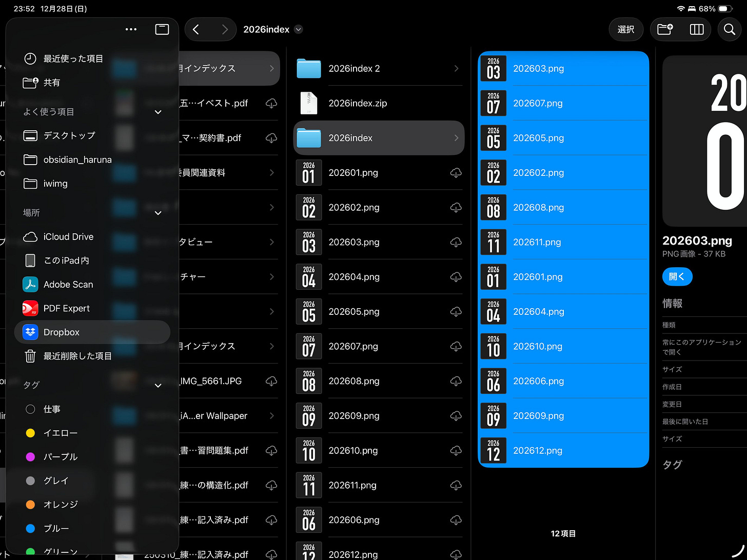Download 202601.png using its cloud icon
This screenshot has height=560, width=747.
(456, 173)
